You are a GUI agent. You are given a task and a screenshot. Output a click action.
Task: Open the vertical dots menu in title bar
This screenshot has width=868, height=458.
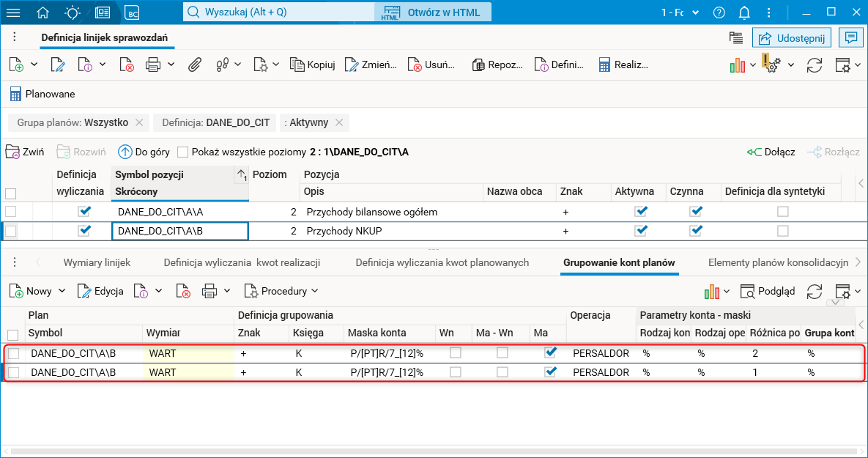point(768,12)
